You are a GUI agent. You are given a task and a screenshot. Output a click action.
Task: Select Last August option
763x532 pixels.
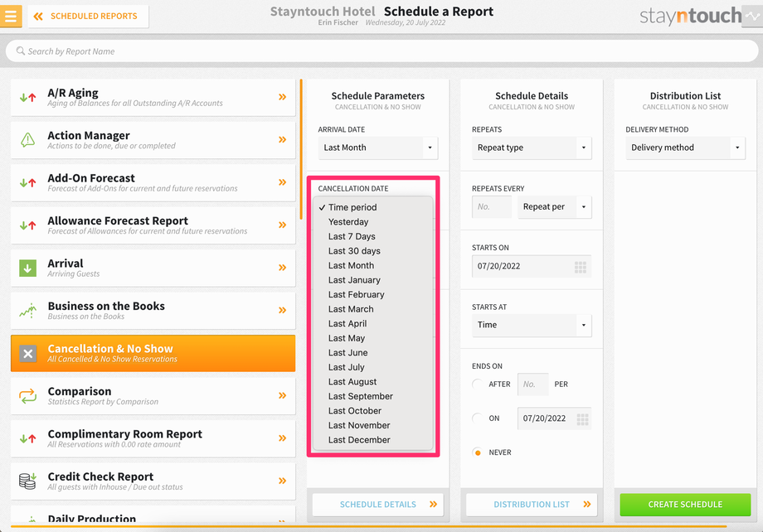[372, 382]
